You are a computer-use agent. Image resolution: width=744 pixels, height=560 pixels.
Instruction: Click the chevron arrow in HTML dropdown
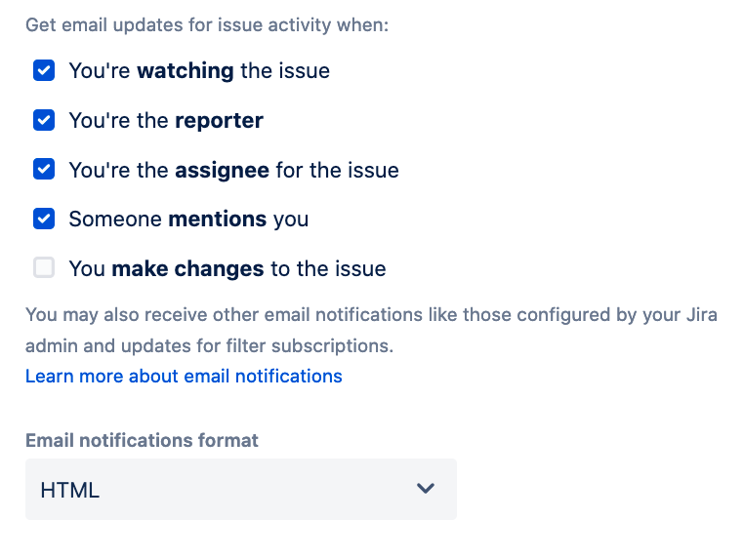[425, 489]
